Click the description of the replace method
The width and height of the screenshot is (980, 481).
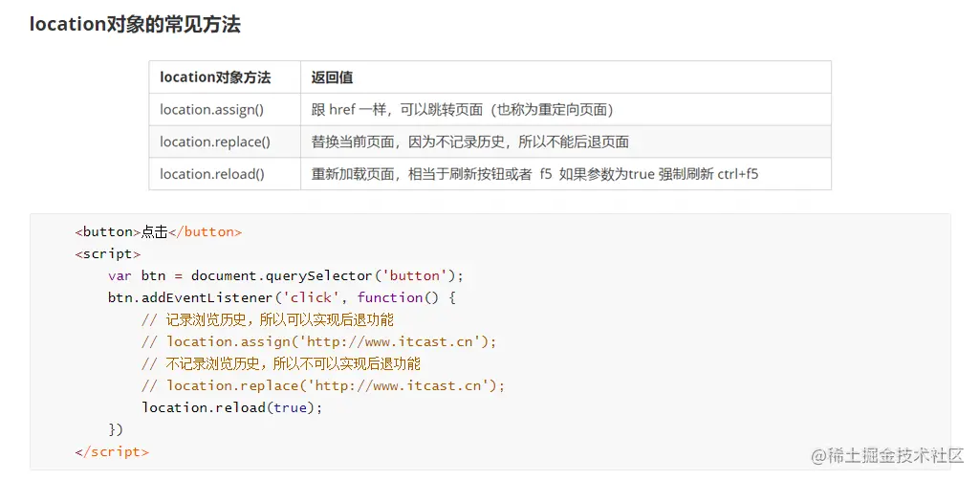469,142
